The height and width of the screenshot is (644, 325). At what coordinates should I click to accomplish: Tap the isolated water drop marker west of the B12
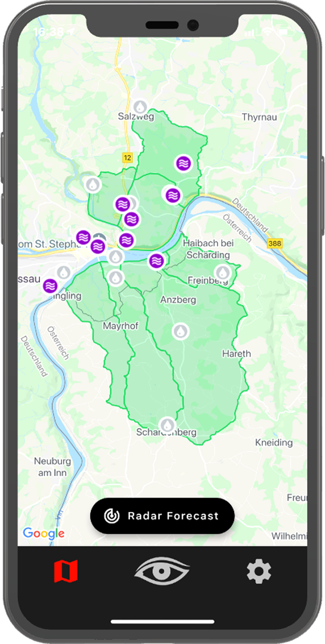93,184
